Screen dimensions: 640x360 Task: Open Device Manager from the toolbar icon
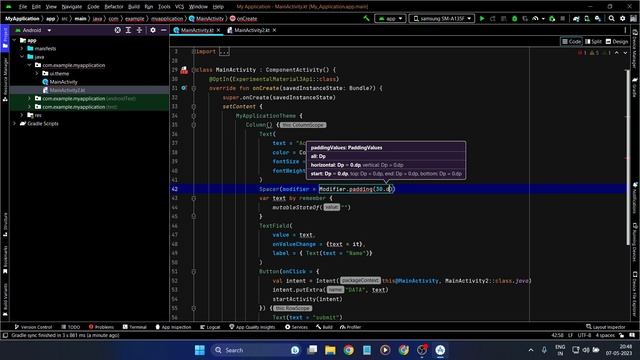click(587, 18)
